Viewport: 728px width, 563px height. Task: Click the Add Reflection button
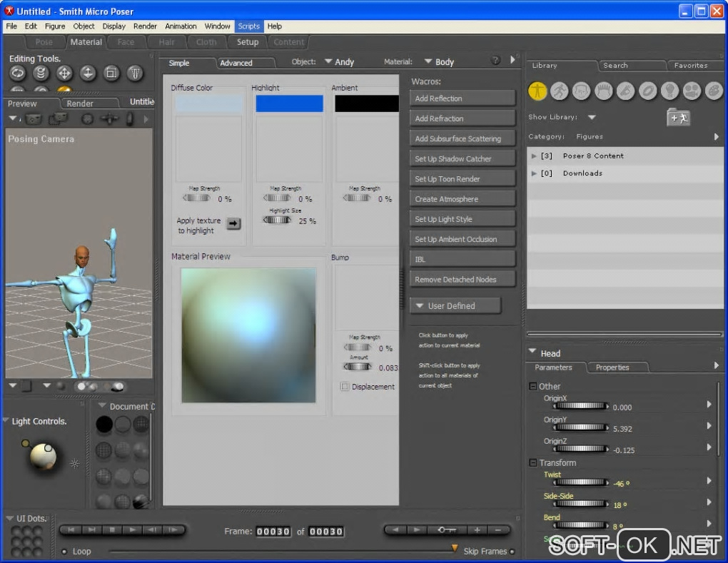[462, 98]
